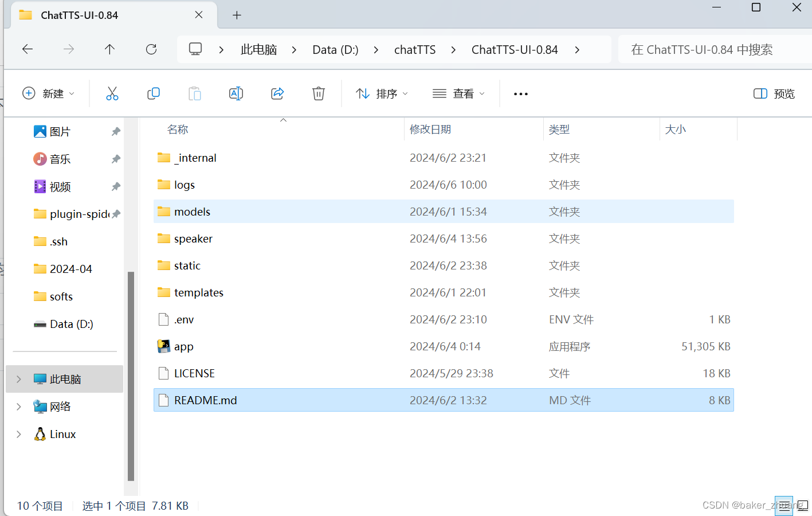Image resolution: width=812 pixels, height=516 pixels.
Task: Click the Share icon in toolbar
Action: 277,93
